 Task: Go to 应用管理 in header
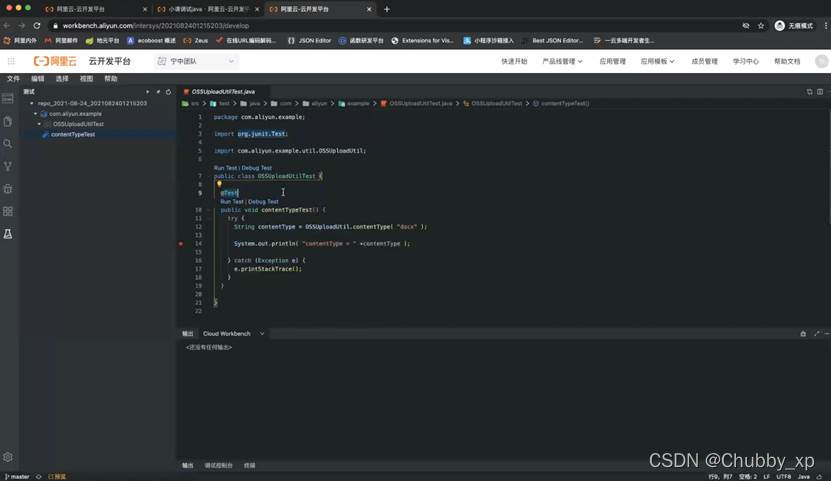coord(613,61)
